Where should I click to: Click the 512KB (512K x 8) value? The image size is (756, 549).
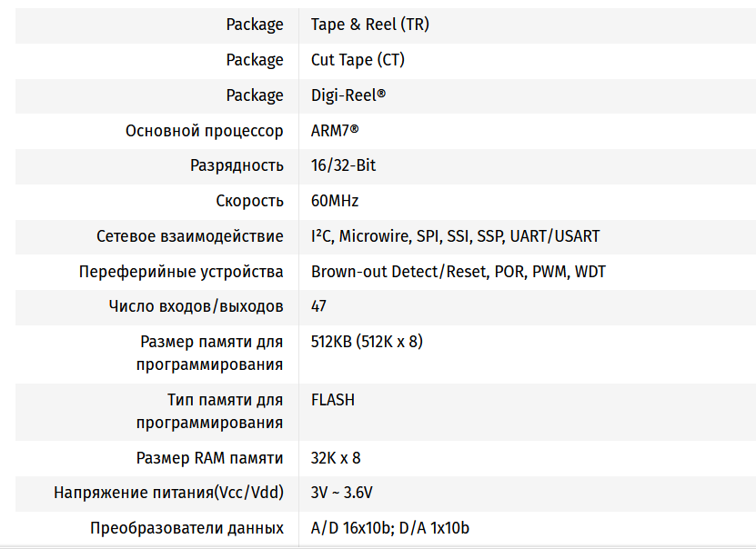pos(367,342)
